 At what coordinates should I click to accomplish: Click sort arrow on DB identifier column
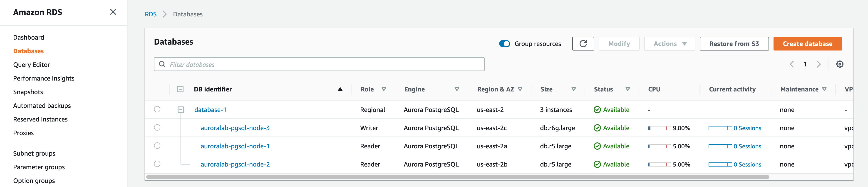(x=340, y=89)
